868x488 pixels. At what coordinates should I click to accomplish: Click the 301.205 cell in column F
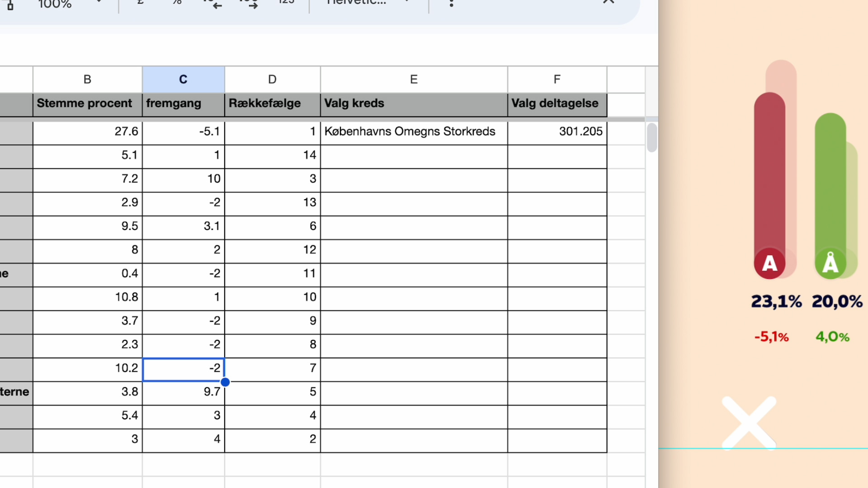point(557,131)
